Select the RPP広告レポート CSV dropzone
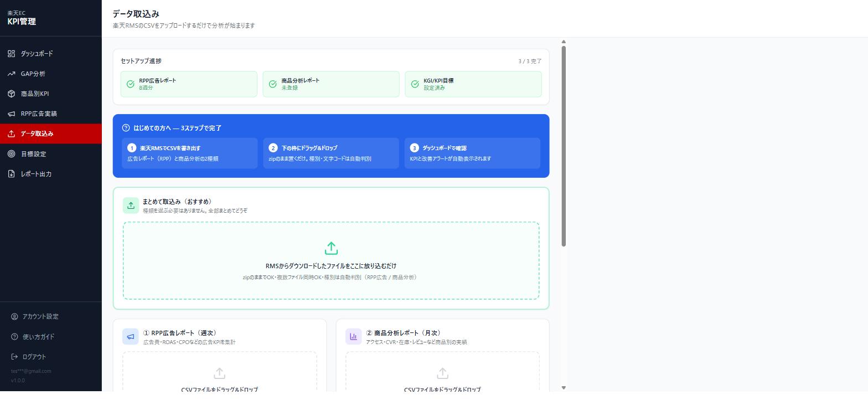Screen dimensions: 868x410 coord(220,371)
